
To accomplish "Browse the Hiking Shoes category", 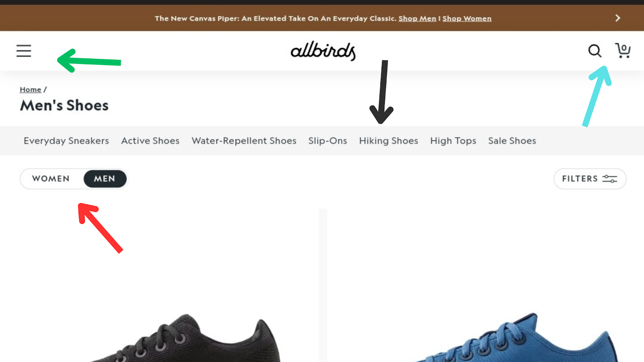I will click(x=389, y=141).
